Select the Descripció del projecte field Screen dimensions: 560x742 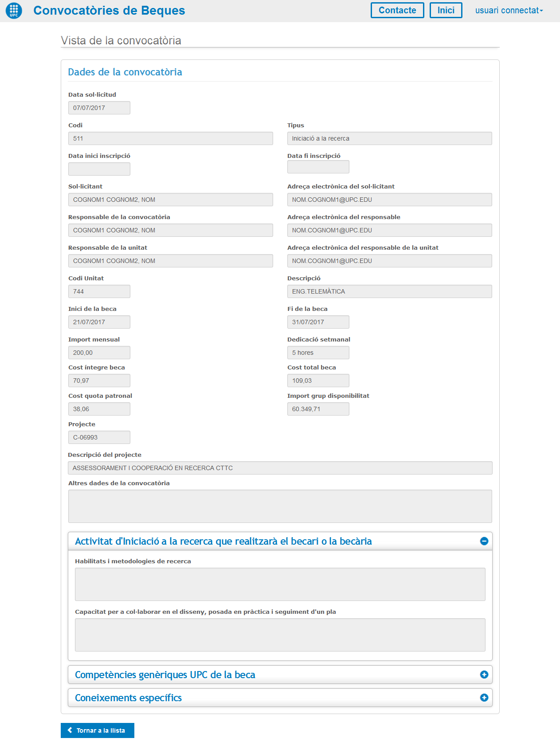click(280, 468)
